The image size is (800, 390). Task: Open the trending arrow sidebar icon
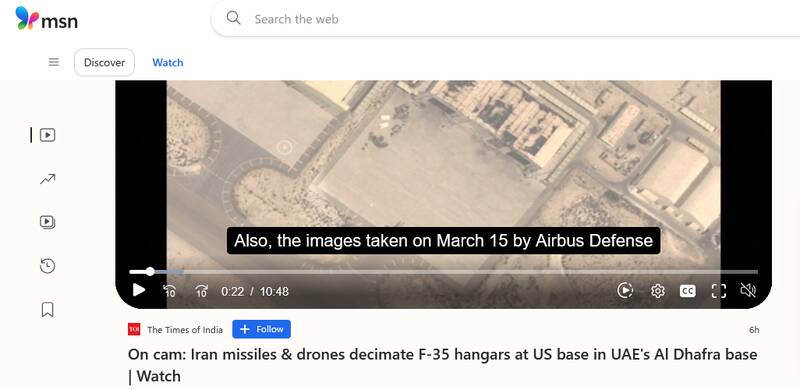pyautogui.click(x=47, y=179)
